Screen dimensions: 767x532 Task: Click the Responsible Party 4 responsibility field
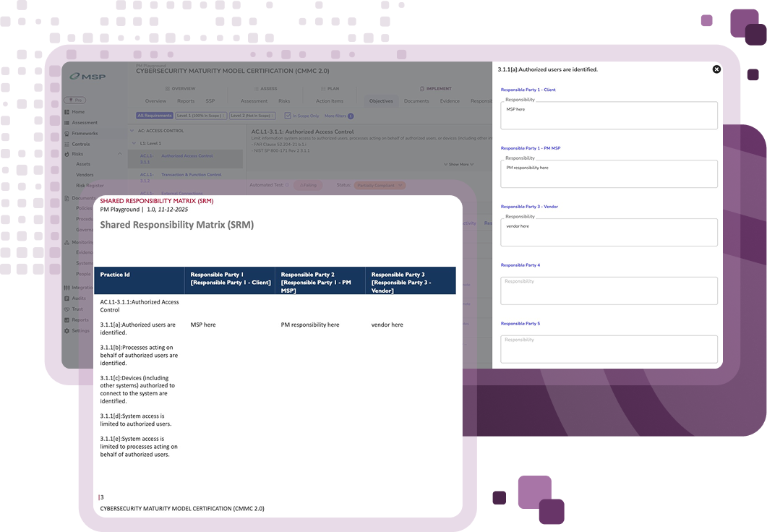[x=609, y=291]
